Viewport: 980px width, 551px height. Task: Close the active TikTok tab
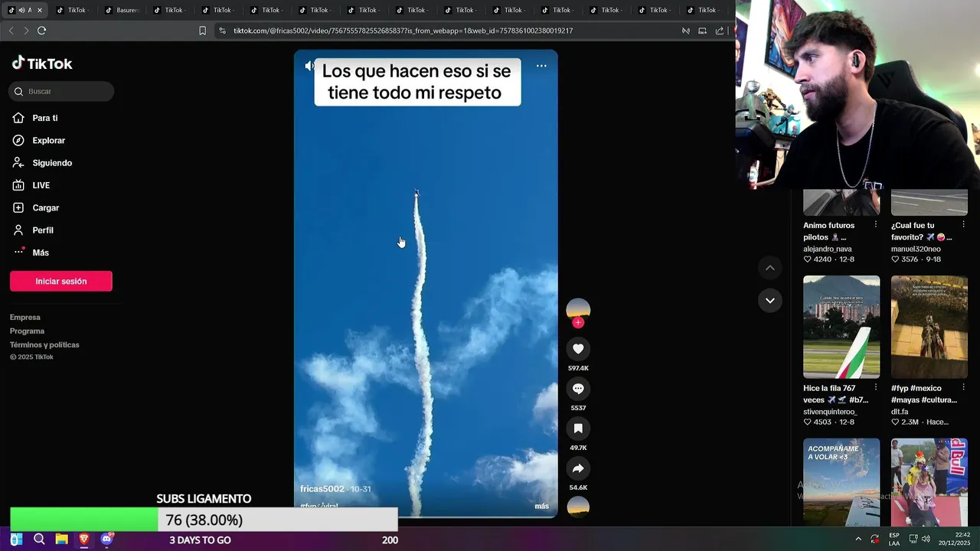(x=39, y=10)
